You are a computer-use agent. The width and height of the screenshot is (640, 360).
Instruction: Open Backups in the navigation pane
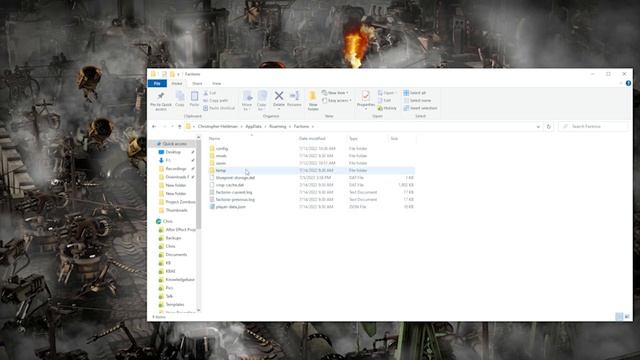tap(173, 238)
